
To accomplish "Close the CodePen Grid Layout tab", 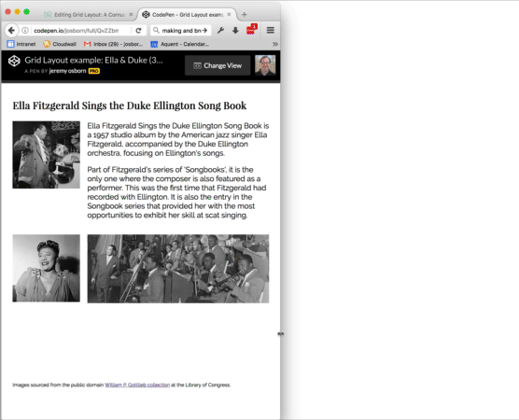I will tap(229, 15).
